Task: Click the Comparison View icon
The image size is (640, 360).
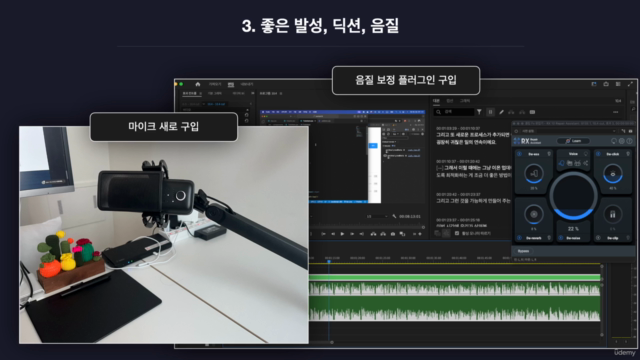Action: [402, 234]
